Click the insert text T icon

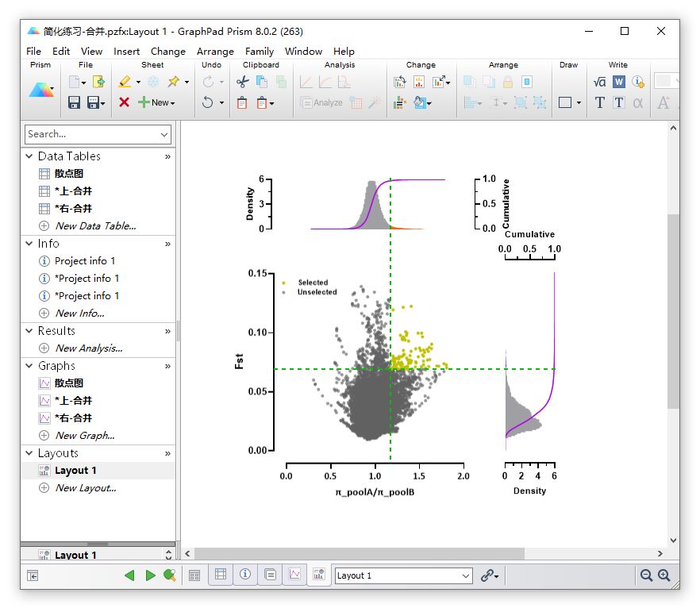pyautogui.click(x=599, y=102)
